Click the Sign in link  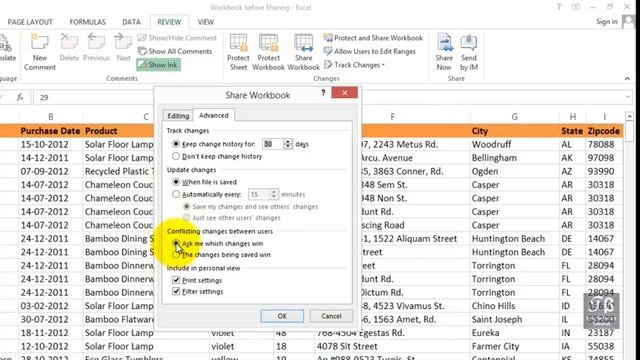(607, 22)
